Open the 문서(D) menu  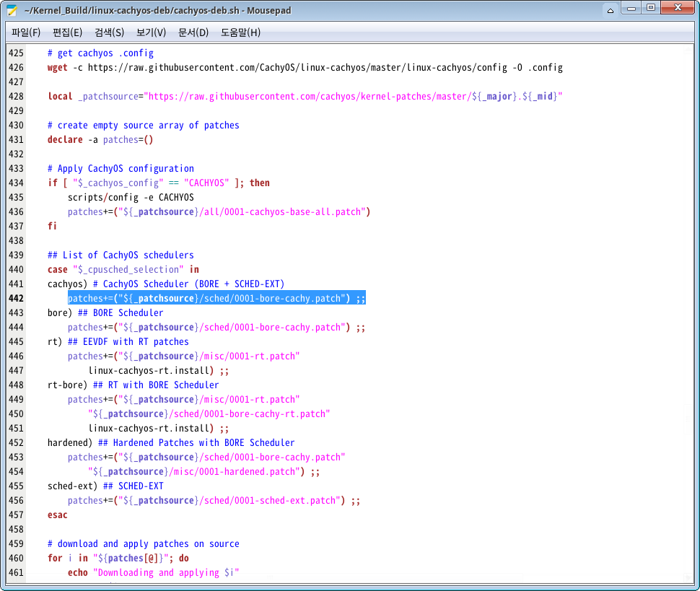(x=193, y=32)
